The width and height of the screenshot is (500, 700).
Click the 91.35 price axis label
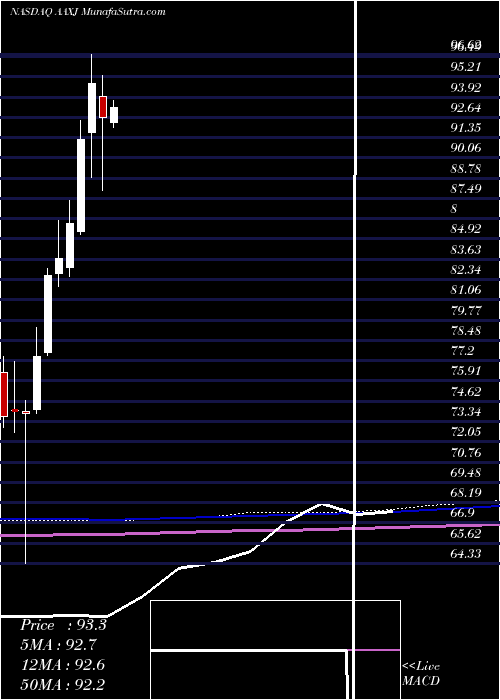466,128
